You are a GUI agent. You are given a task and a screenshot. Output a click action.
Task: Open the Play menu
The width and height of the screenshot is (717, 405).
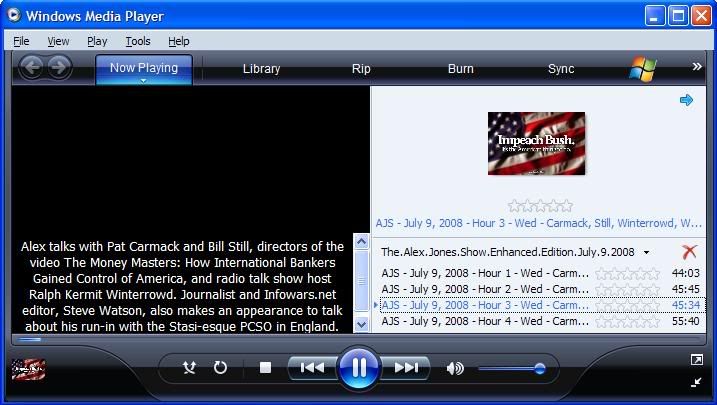(x=97, y=41)
